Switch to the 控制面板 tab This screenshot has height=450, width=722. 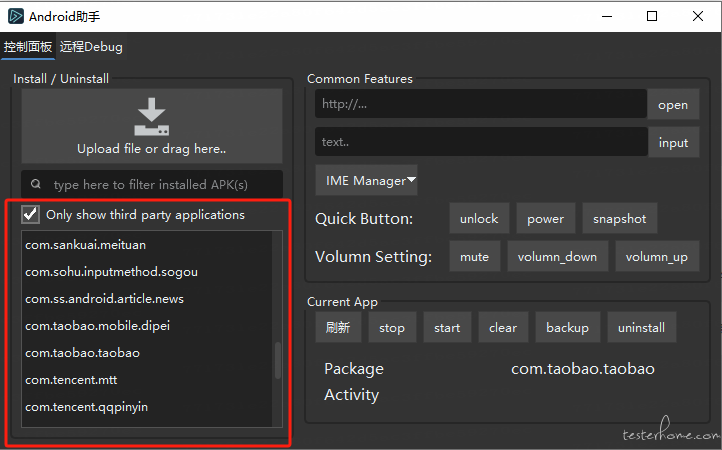[28, 47]
